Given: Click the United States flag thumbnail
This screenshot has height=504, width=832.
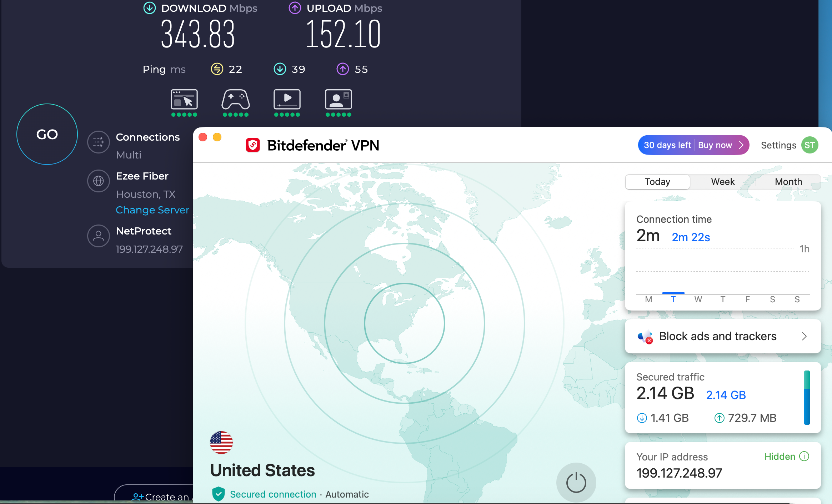Looking at the screenshot, I should [222, 442].
